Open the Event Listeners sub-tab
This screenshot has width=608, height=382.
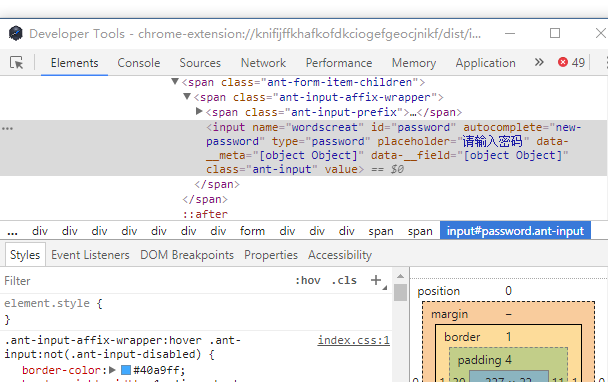pos(90,255)
